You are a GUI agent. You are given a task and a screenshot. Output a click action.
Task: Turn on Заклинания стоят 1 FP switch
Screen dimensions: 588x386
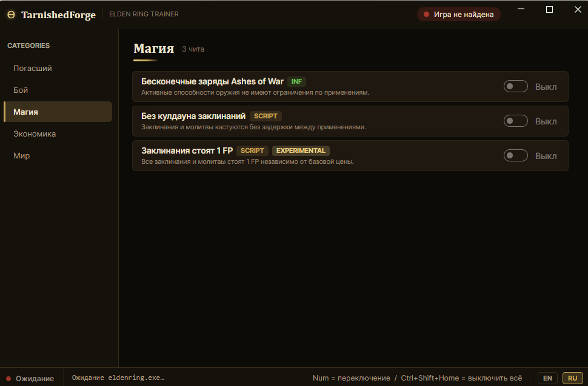click(516, 155)
